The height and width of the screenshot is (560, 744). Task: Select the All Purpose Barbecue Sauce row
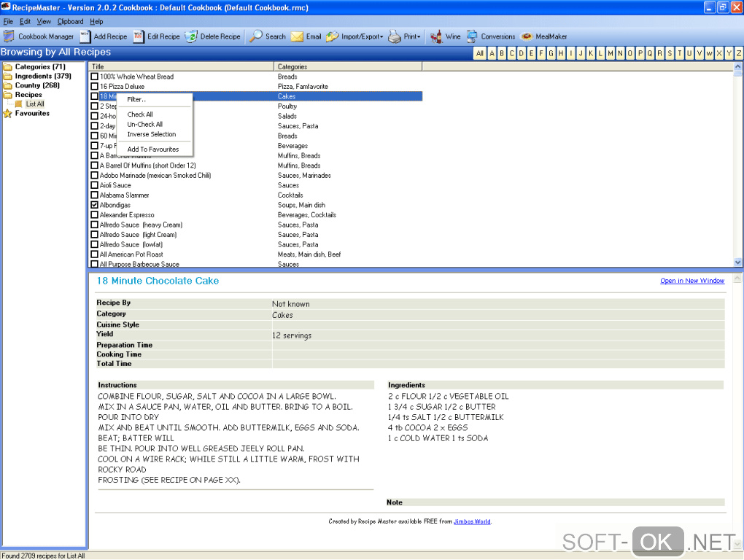pos(256,264)
